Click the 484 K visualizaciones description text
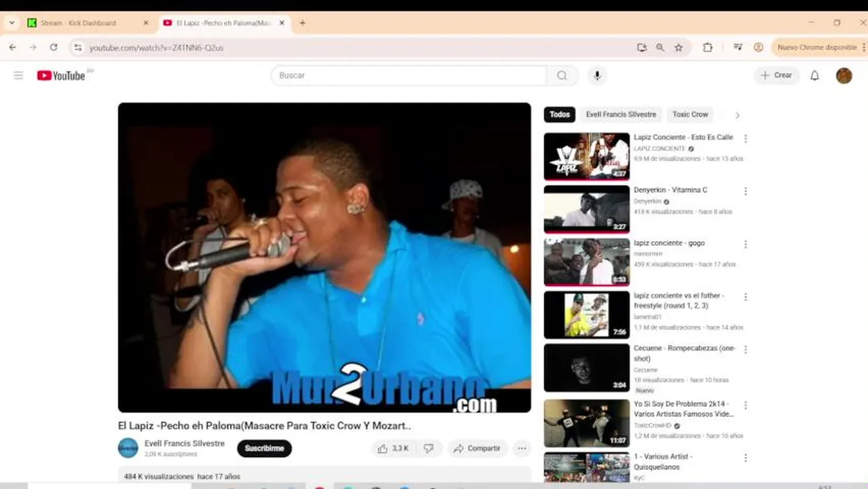The width and height of the screenshot is (868, 489). tap(182, 477)
